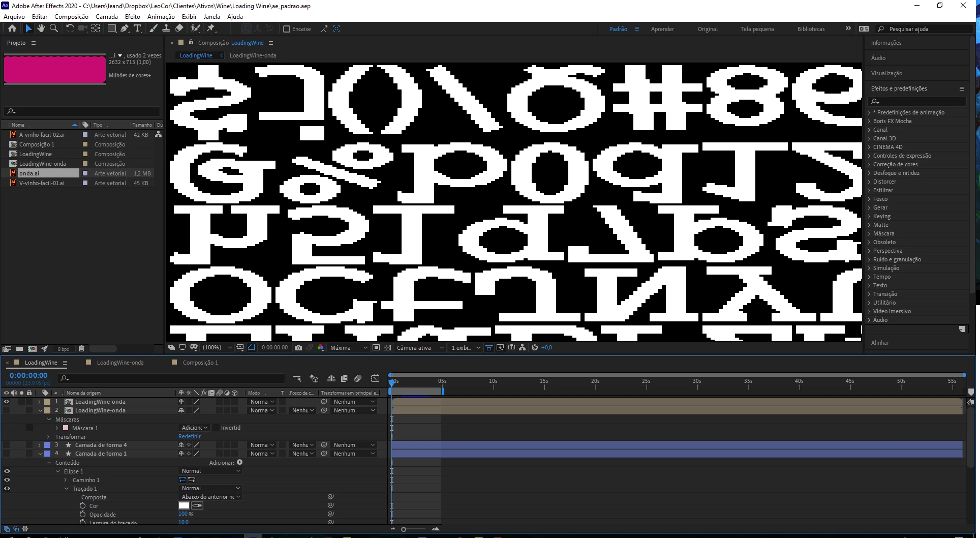
Task: Switch to LoadingWine-onda timeline tab
Action: click(x=120, y=363)
